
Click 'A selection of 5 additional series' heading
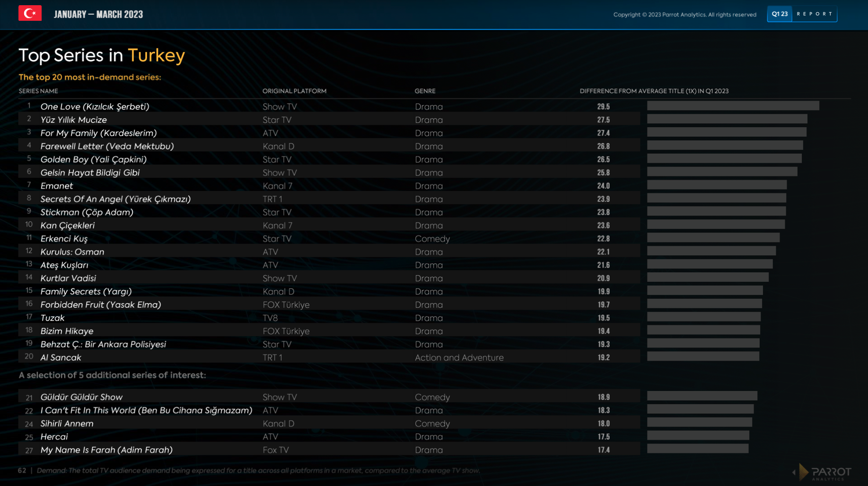click(x=112, y=375)
